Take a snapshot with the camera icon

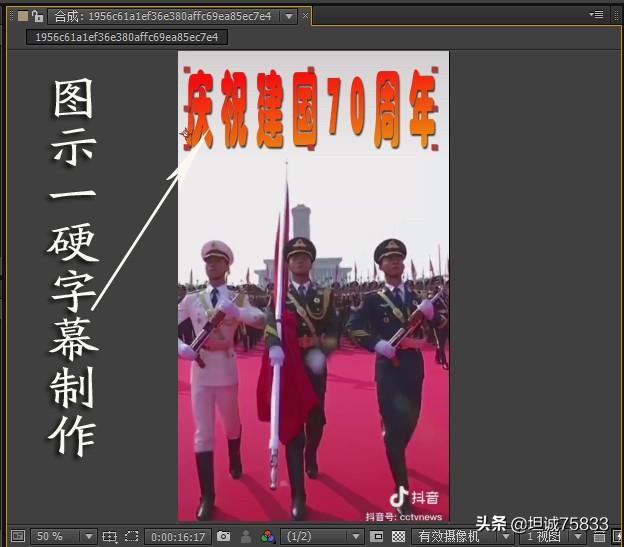(x=223, y=537)
